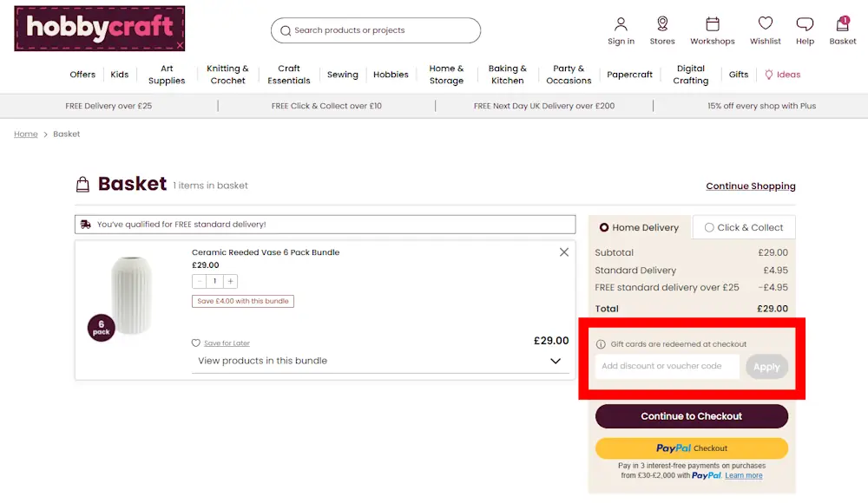This screenshot has width=868, height=503.
Task: Click the discount or voucher code field
Action: point(666,366)
